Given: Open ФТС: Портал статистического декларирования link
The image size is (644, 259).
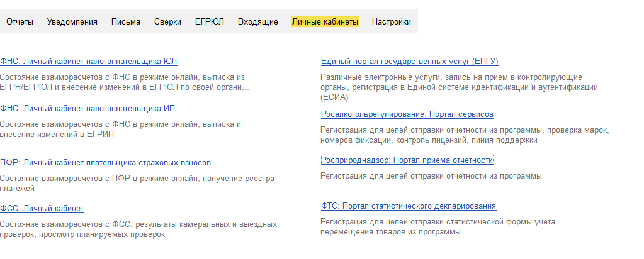Looking at the screenshot, I should (408, 206).
